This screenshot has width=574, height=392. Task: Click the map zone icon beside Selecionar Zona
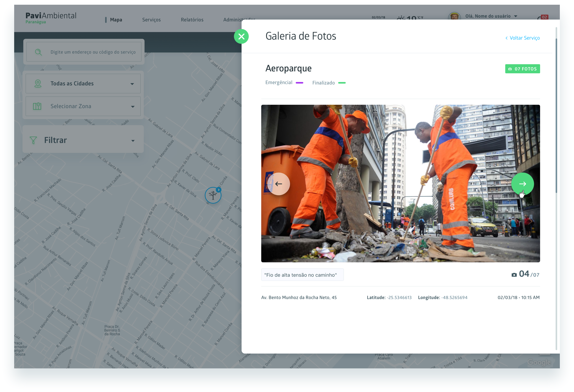[x=37, y=106]
